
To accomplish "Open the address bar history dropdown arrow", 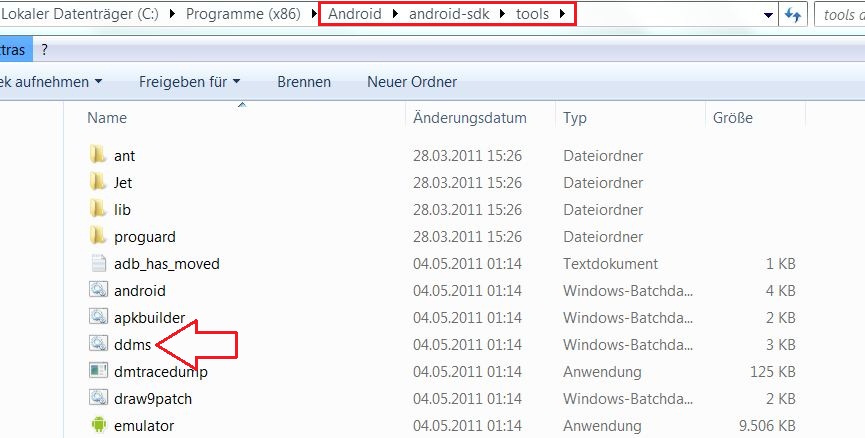I will [768, 15].
